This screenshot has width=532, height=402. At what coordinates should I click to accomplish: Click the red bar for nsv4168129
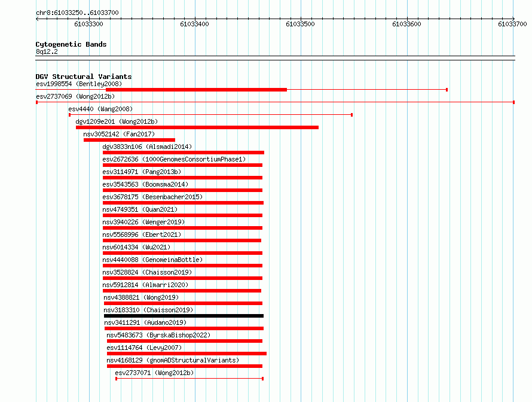point(185,366)
